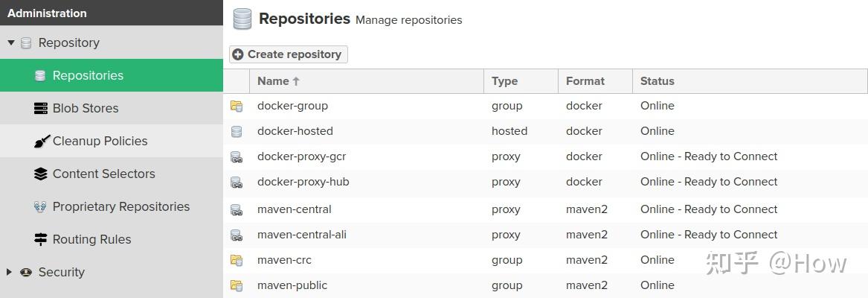Screen dimensions: 868x298
Task: Click the maven-public group folder icon
Action: pos(237,285)
